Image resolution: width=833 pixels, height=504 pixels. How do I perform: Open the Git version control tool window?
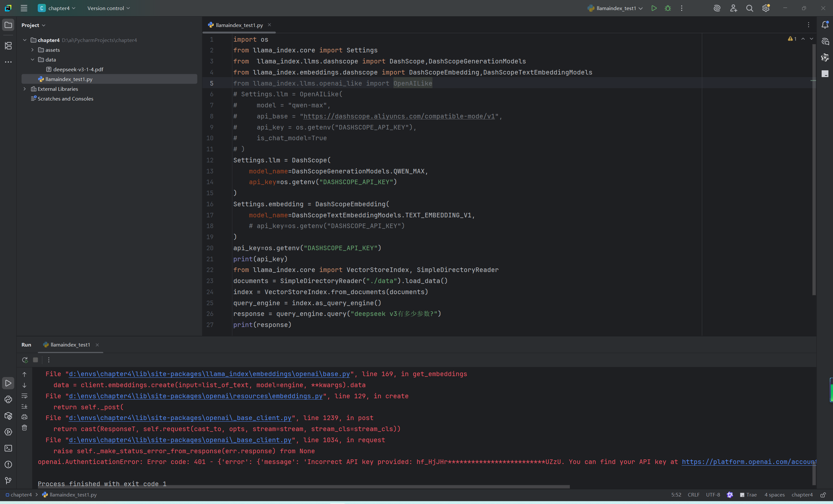click(x=8, y=480)
